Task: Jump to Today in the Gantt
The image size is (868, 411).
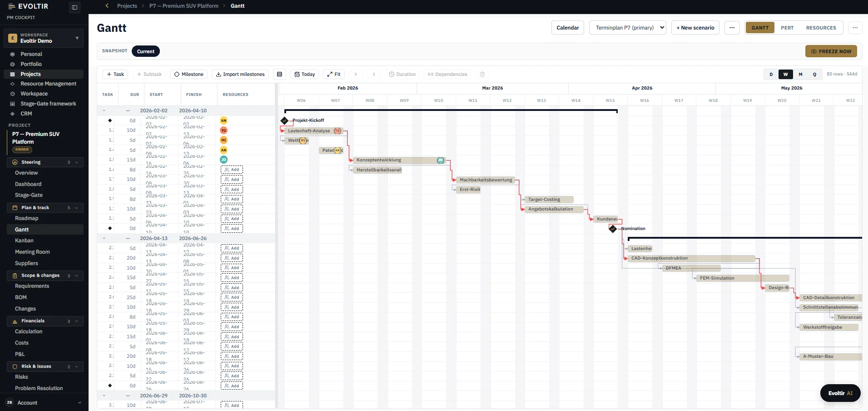Action: pyautogui.click(x=304, y=74)
